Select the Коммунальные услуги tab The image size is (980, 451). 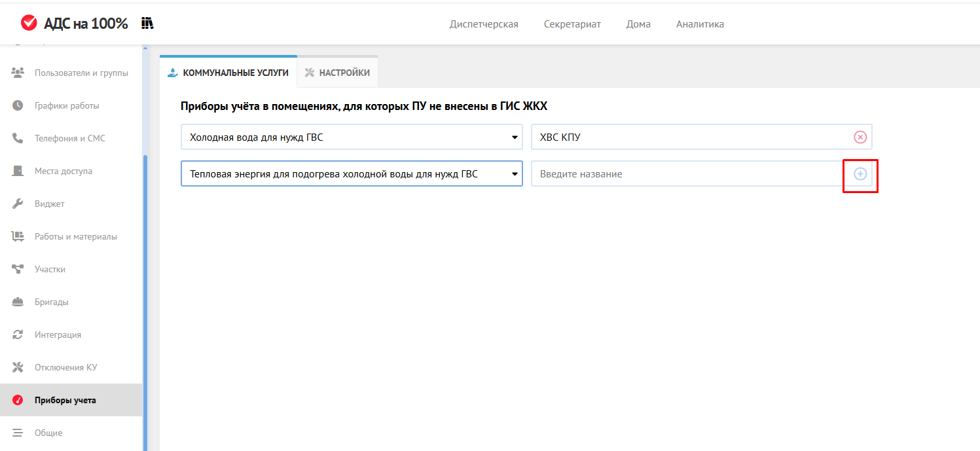pos(228,73)
